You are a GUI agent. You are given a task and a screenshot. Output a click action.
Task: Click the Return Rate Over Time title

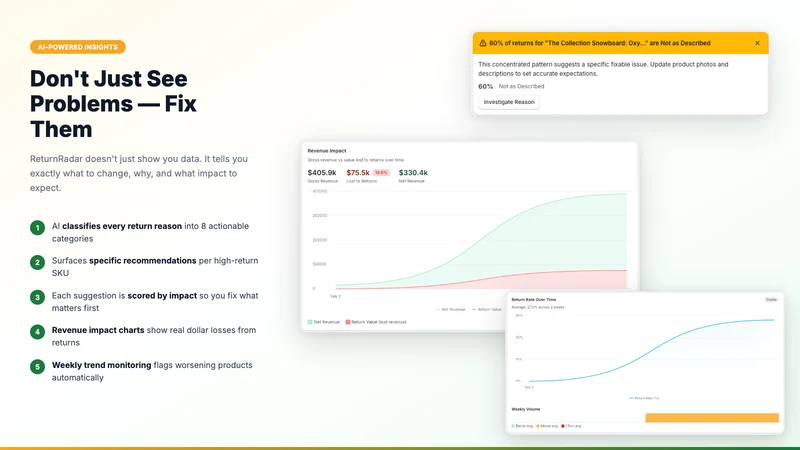tap(534, 299)
